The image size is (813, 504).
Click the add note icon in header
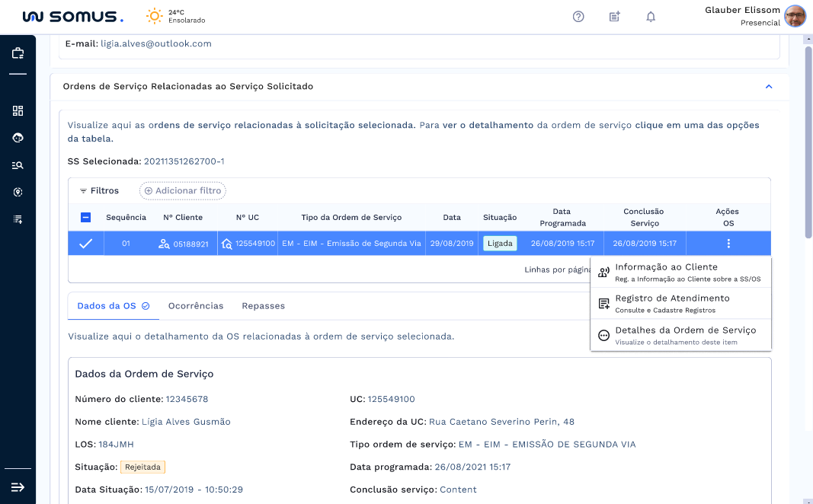(x=615, y=17)
